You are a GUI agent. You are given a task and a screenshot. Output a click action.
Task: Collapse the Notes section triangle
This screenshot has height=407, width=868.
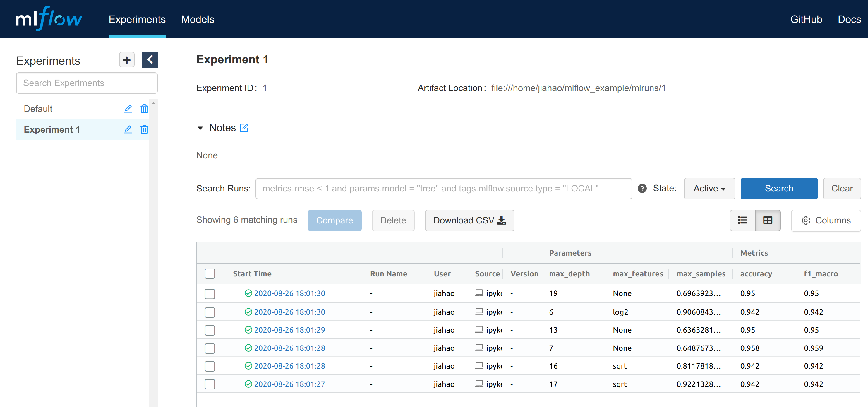point(200,128)
